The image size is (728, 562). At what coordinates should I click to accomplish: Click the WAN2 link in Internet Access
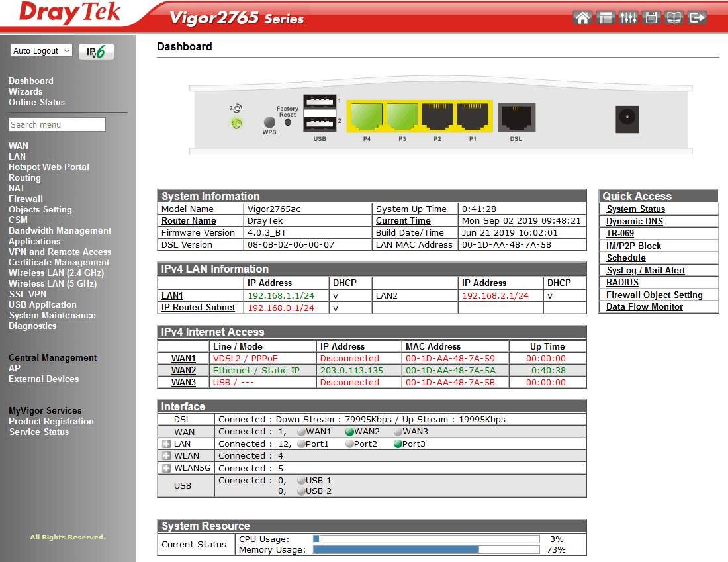[183, 371]
